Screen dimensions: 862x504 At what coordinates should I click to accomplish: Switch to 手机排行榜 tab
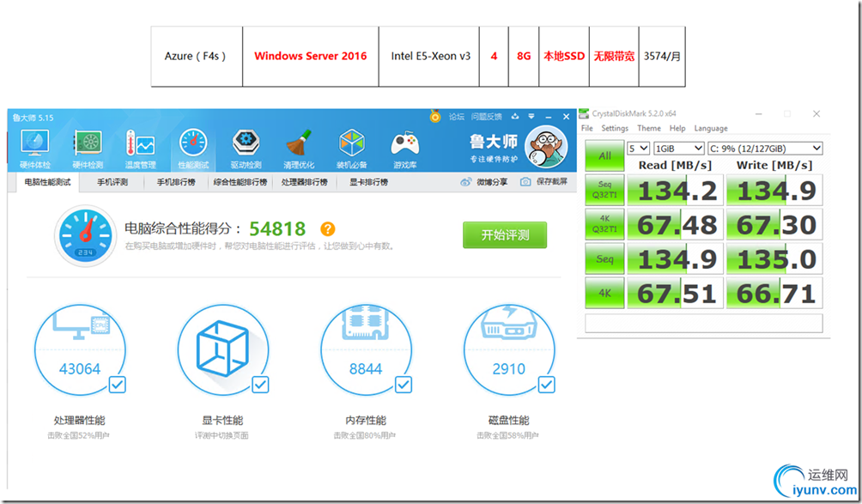(x=176, y=183)
